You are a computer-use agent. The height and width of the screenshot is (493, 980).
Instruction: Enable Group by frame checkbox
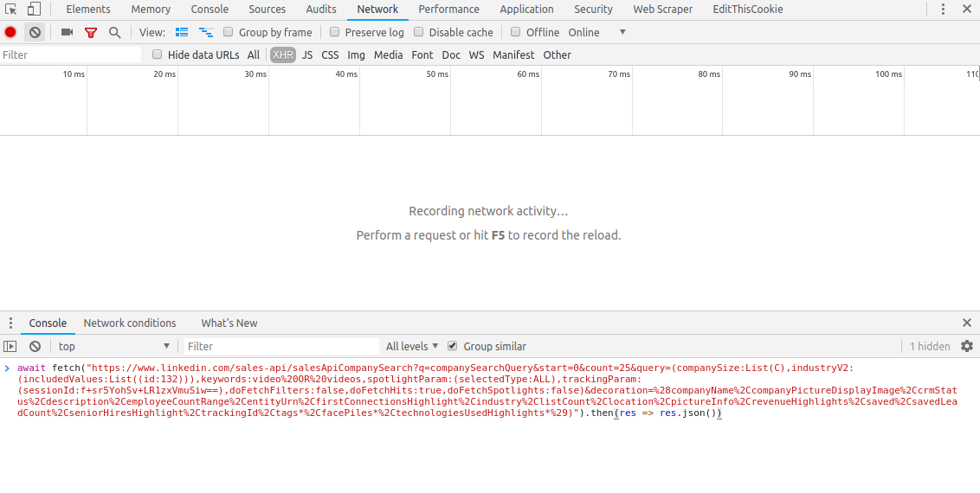click(229, 32)
